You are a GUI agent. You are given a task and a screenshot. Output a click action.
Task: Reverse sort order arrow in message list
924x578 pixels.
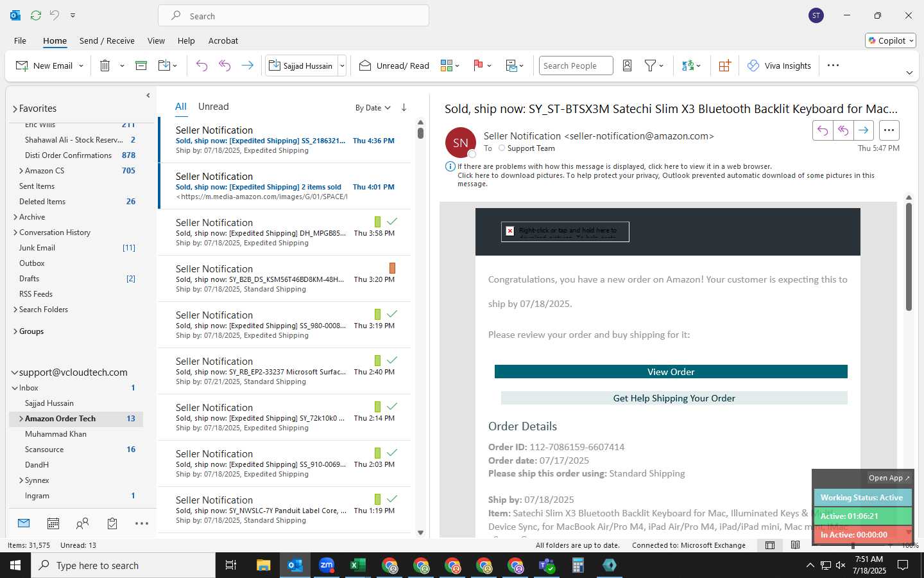click(404, 107)
